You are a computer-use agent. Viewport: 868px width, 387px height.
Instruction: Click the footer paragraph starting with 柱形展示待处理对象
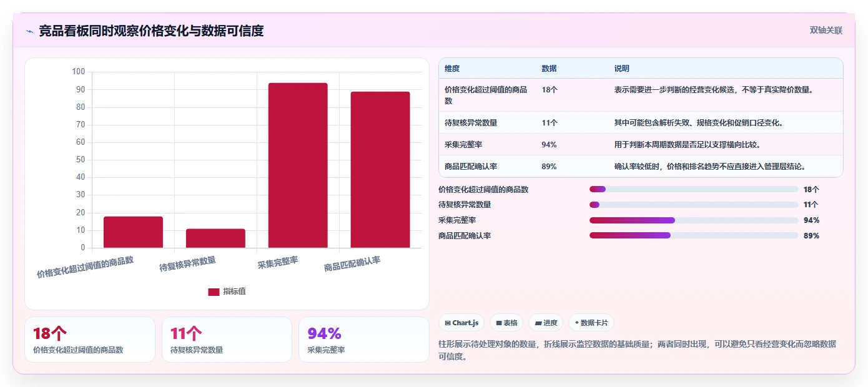[638, 350]
